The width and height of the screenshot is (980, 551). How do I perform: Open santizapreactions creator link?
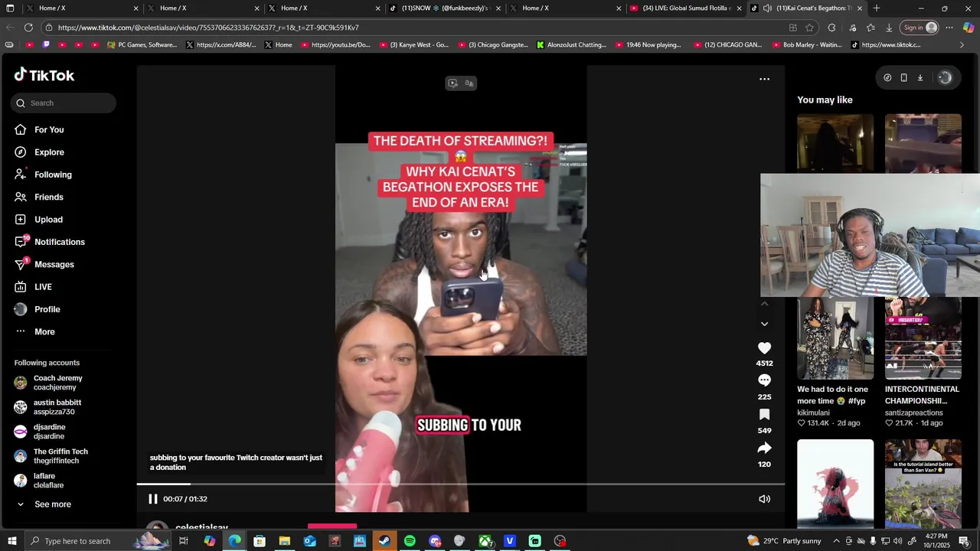913,413
